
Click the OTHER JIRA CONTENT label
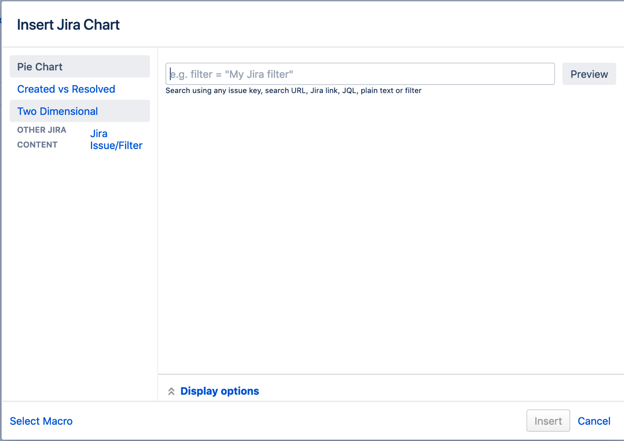click(x=41, y=137)
